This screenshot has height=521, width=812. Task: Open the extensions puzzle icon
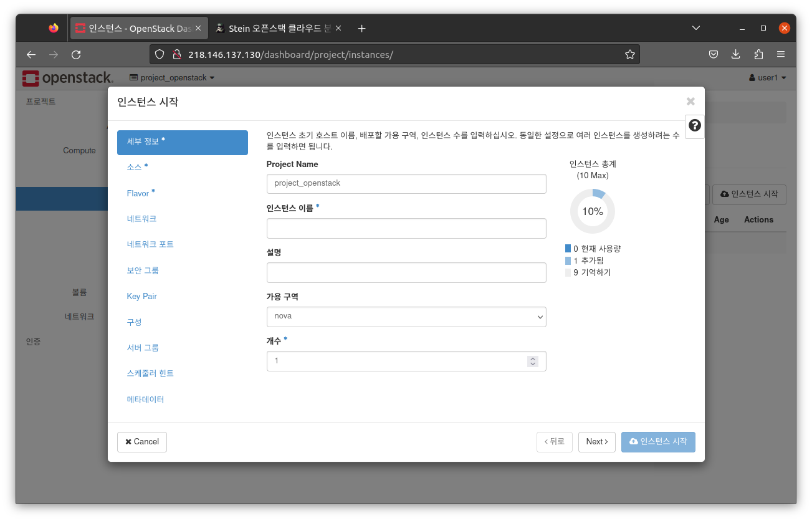pos(758,55)
